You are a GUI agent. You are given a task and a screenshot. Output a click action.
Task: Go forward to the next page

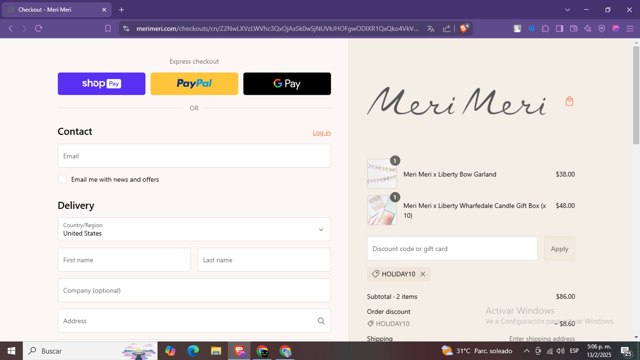tap(24, 29)
